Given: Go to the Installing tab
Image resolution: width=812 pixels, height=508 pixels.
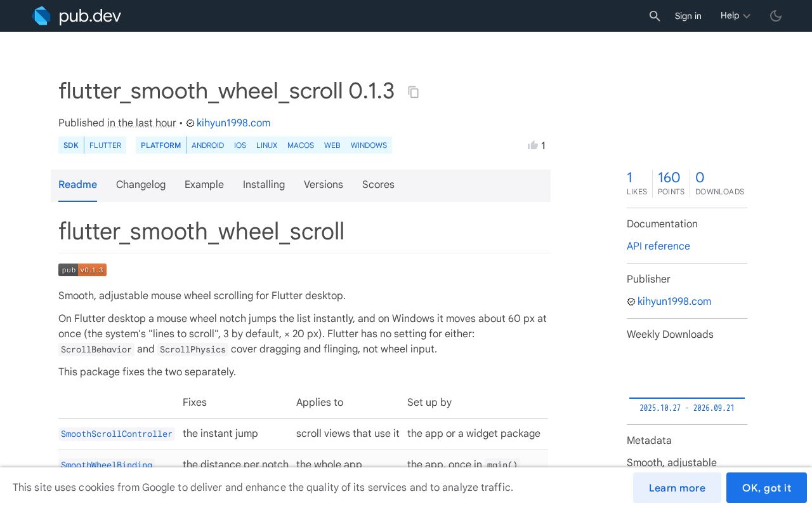Looking at the screenshot, I should 264,185.
